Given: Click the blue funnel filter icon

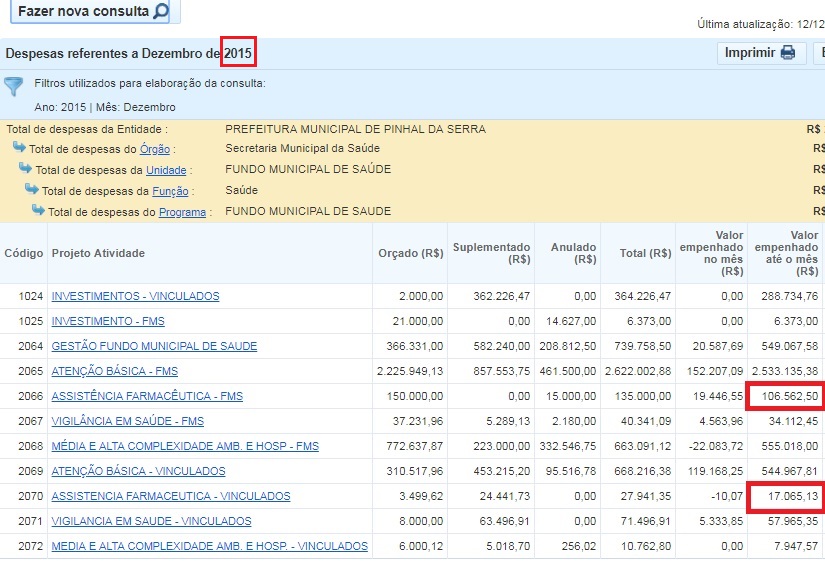Looking at the screenshot, I should (14, 87).
